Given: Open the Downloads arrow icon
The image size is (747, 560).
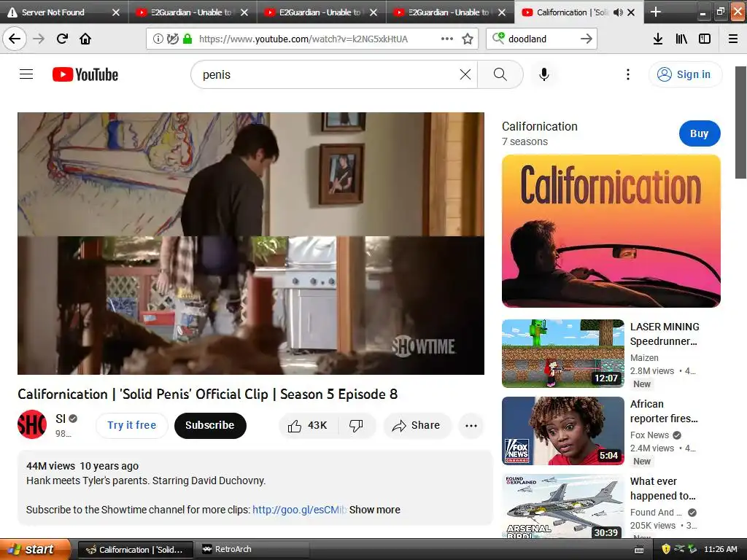Looking at the screenshot, I should click(x=657, y=39).
